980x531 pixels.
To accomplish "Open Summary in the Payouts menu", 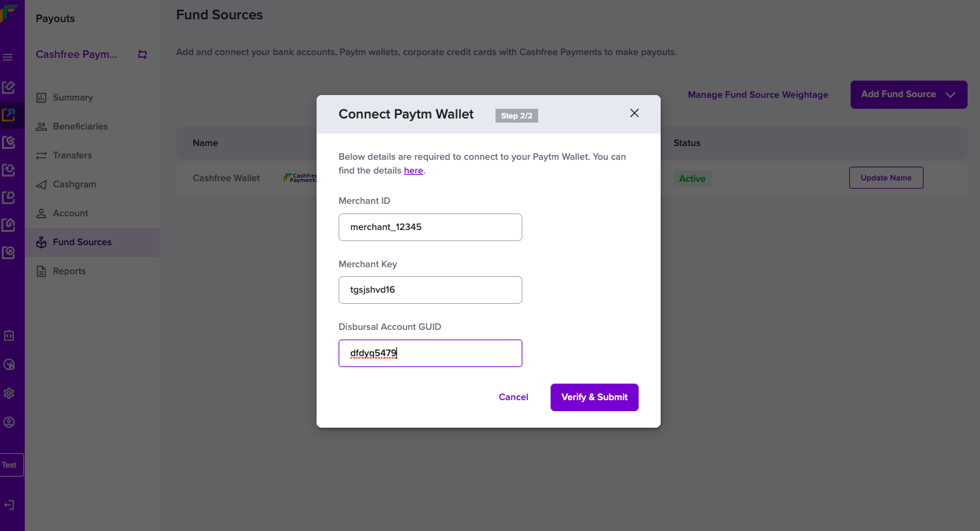I will point(92,98).
